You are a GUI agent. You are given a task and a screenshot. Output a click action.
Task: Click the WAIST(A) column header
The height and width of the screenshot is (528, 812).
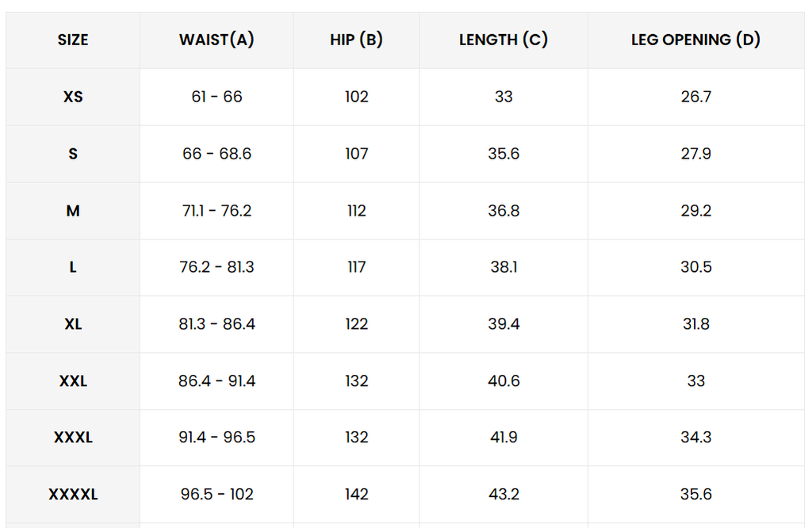216,40
